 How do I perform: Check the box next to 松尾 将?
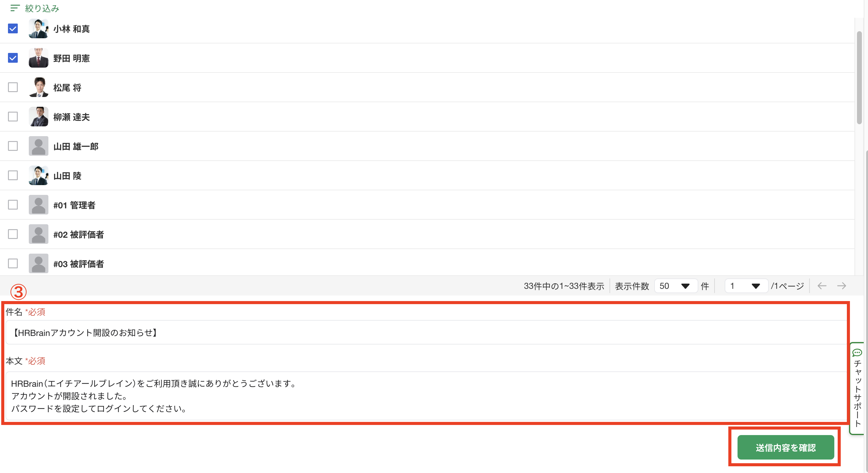point(13,88)
